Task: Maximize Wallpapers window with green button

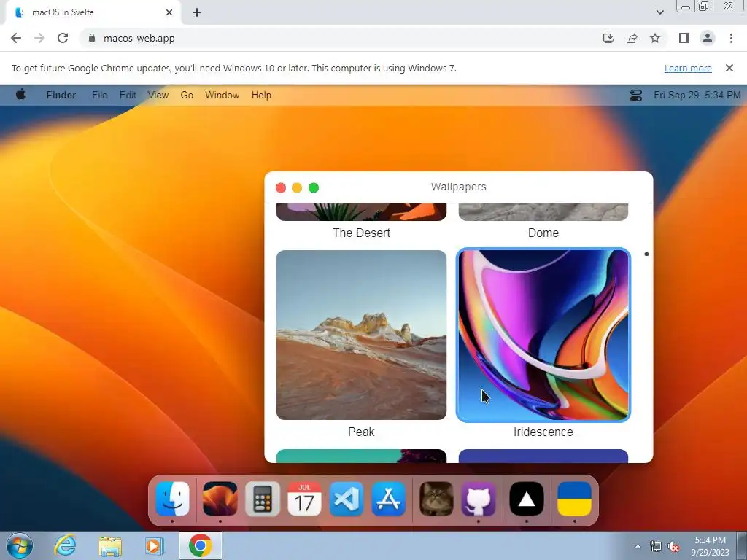Action: point(314,187)
